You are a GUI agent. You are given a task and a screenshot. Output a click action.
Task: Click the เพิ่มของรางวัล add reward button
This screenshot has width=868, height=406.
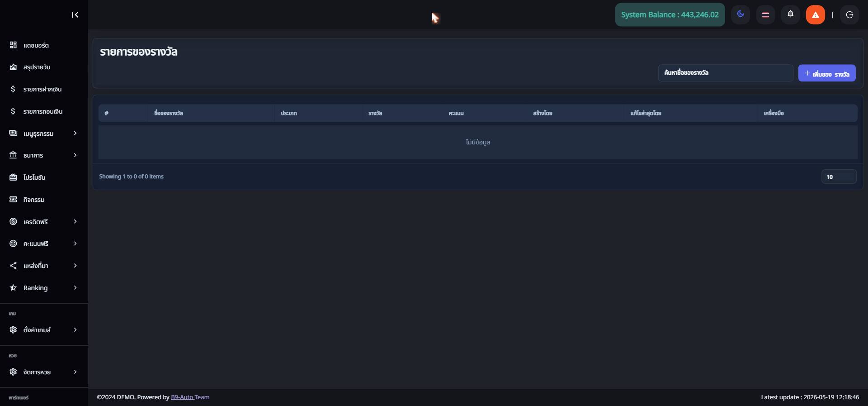pyautogui.click(x=827, y=73)
